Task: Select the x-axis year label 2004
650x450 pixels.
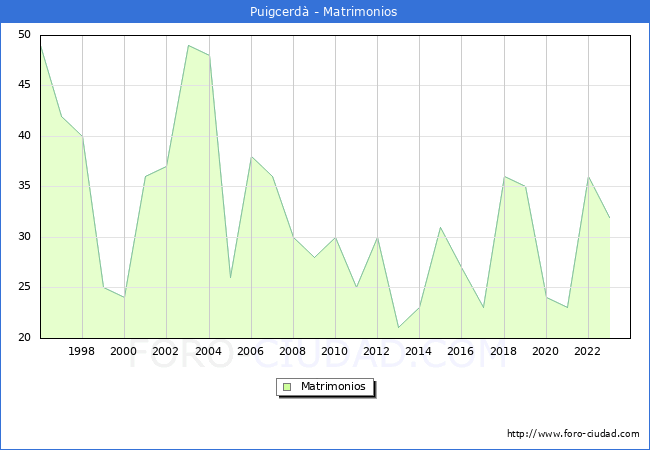Action: point(209,351)
